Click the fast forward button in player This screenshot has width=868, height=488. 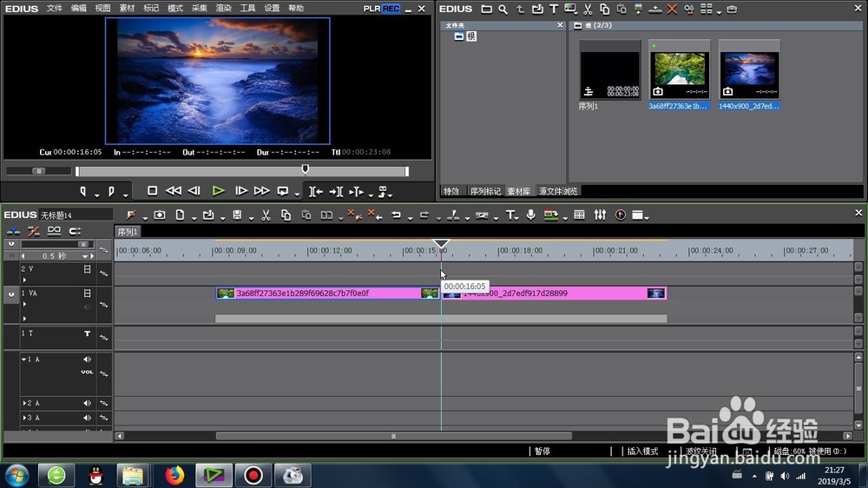(x=262, y=191)
